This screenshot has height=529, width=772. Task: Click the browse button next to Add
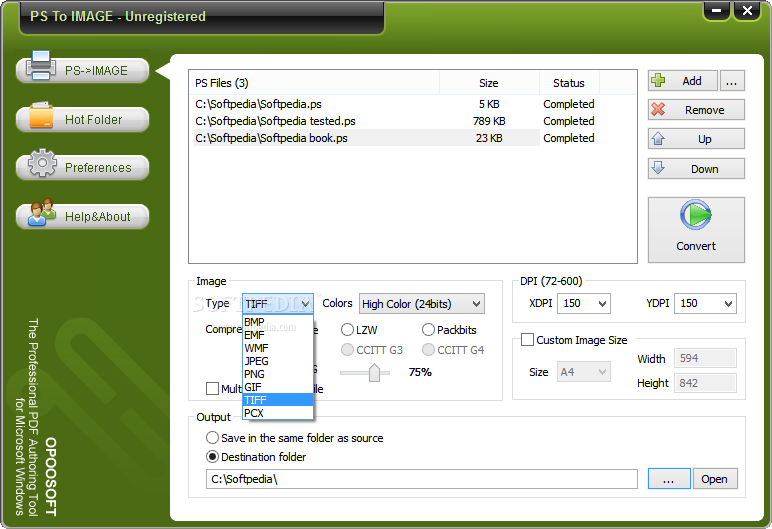[732, 81]
